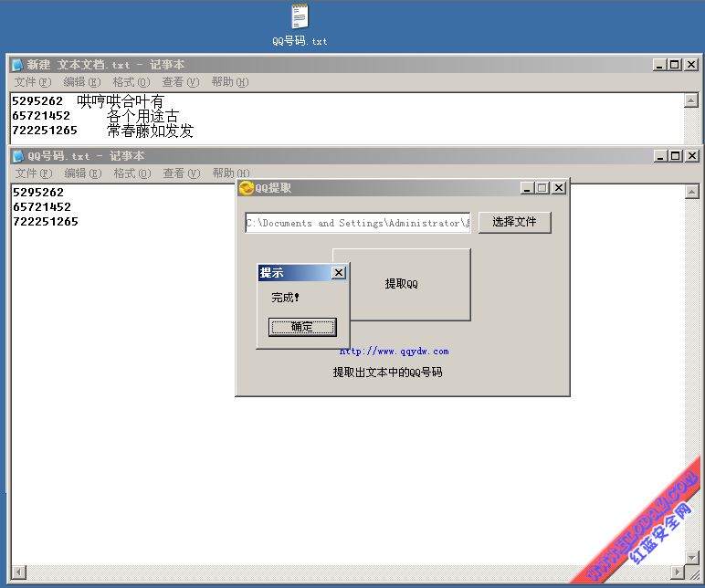Click the 提取出文本中的QQ号码 label

click(x=387, y=373)
